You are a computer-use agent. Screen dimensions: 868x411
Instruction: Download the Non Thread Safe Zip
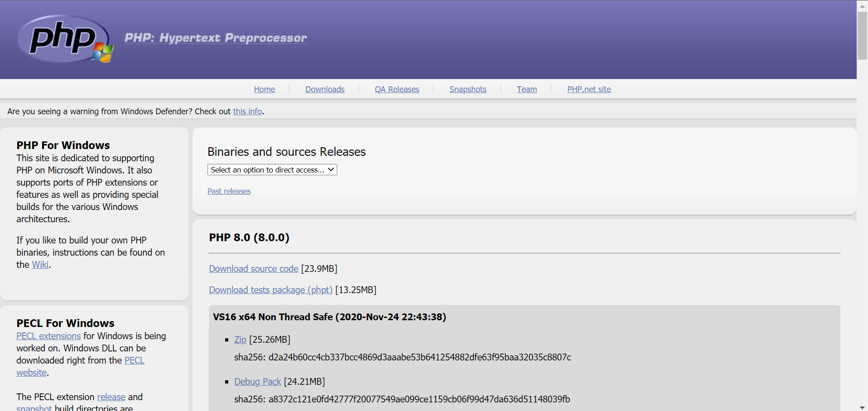click(x=240, y=340)
